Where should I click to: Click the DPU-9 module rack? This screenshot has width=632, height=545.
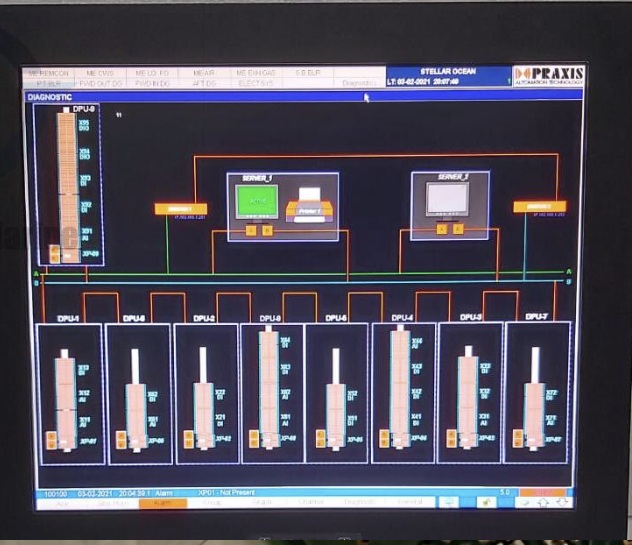(68, 187)
